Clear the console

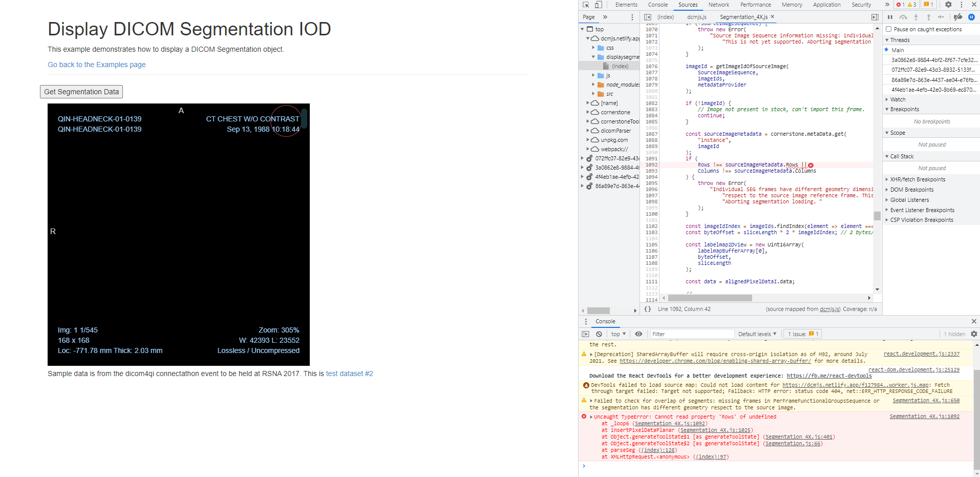[599, 334]
